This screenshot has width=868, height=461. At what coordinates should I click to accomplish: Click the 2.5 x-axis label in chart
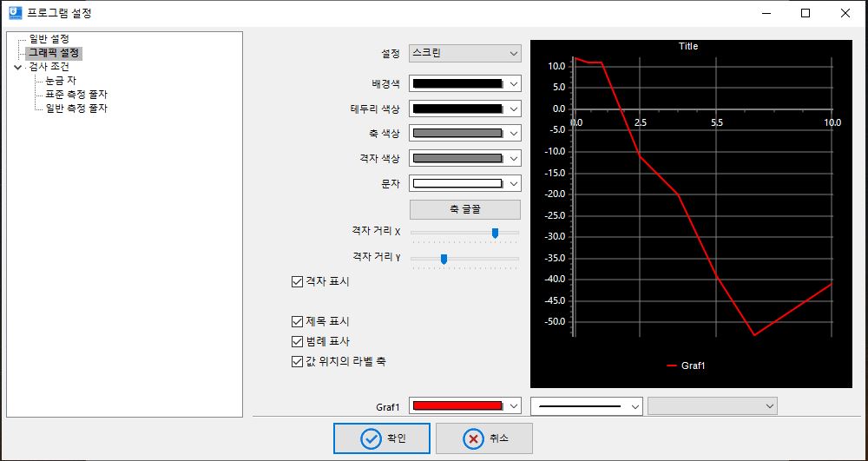click(x=641, y=122)
